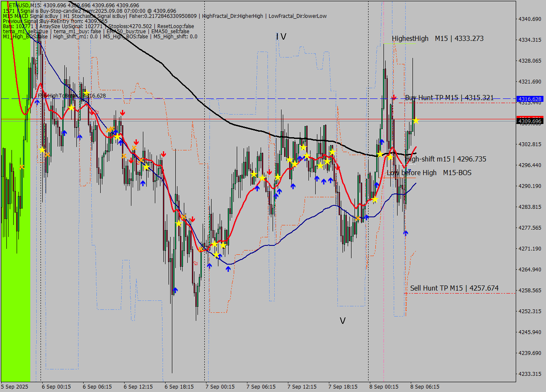Click the blue arrow under the 6 Sep 18:15 low
The width and height of the screenshot is (546, 392).
[x=175, y=290]
